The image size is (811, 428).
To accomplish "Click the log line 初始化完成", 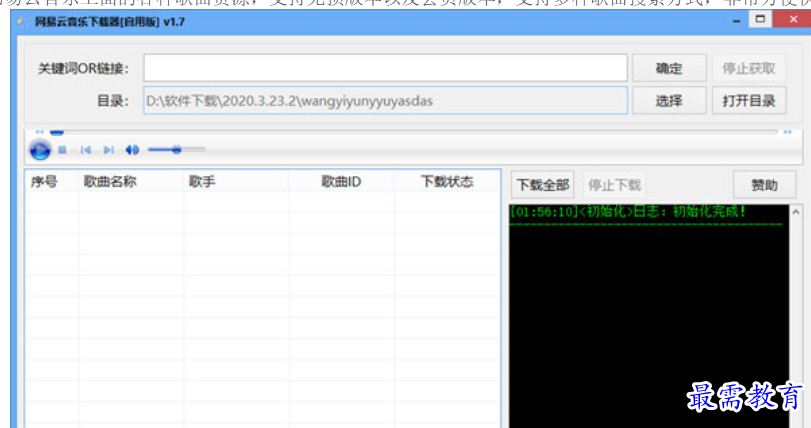I will pos(628,211).
